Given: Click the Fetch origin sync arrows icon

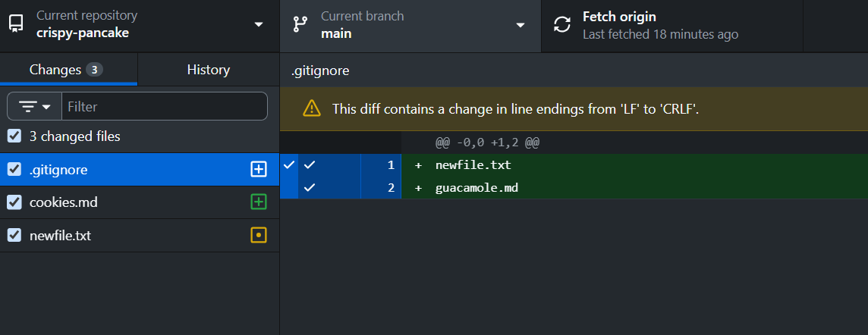Looking at the screenshot, I should (562, 24).
